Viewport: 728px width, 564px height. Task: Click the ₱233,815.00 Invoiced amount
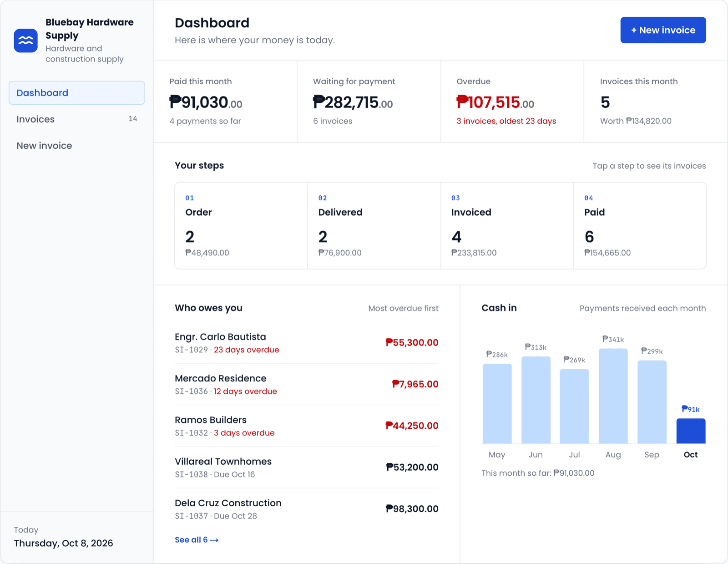tap(474, 253)
